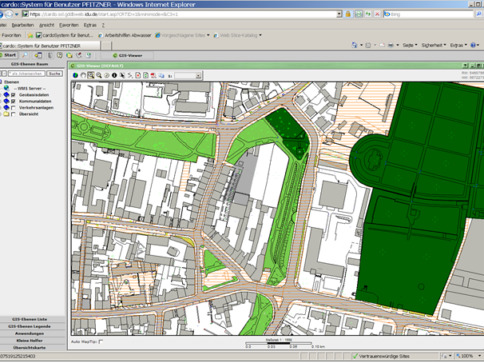Screen dimensions: 484x363
Task: Open the Favoriten menu
Action: point(69,25)
